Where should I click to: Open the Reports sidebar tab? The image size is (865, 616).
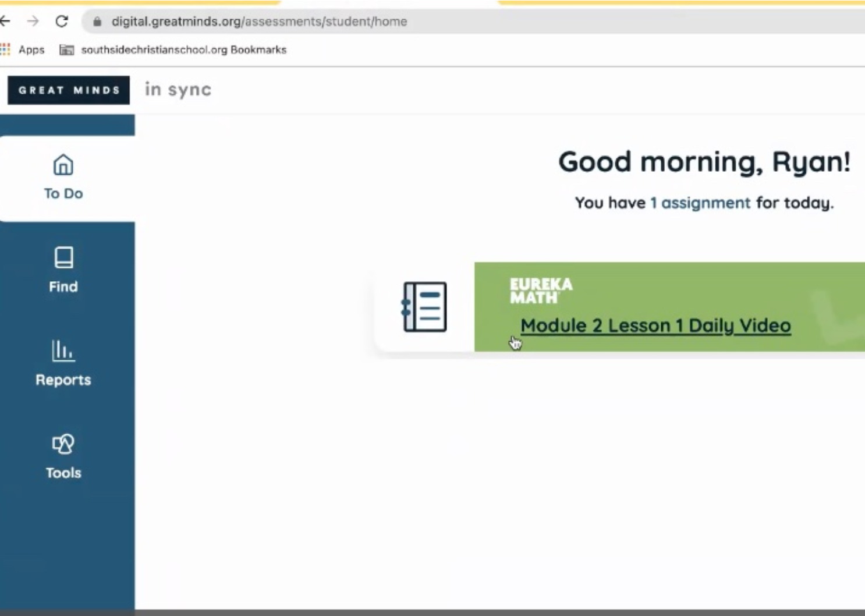(63, 364)
